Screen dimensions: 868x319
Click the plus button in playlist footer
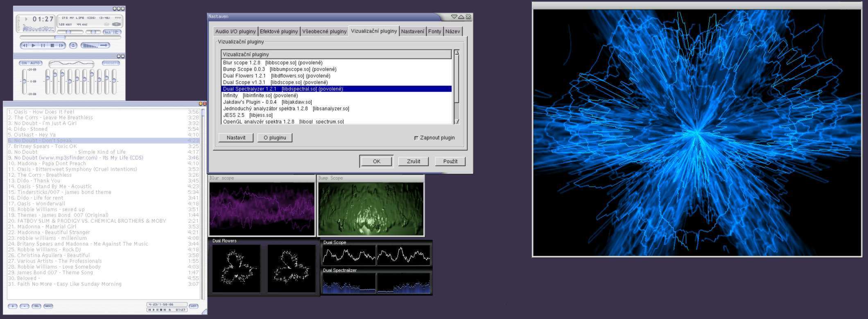coord(12,306)
